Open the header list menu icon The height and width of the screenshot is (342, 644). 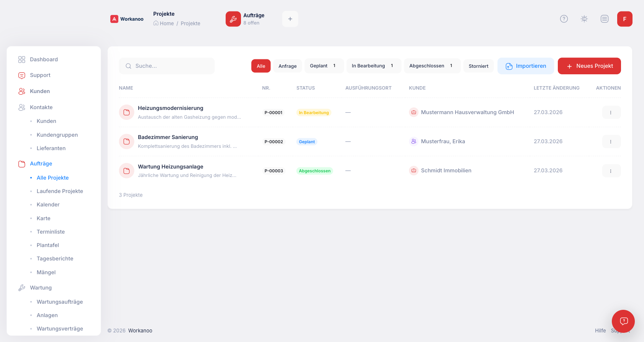(604, 19)
